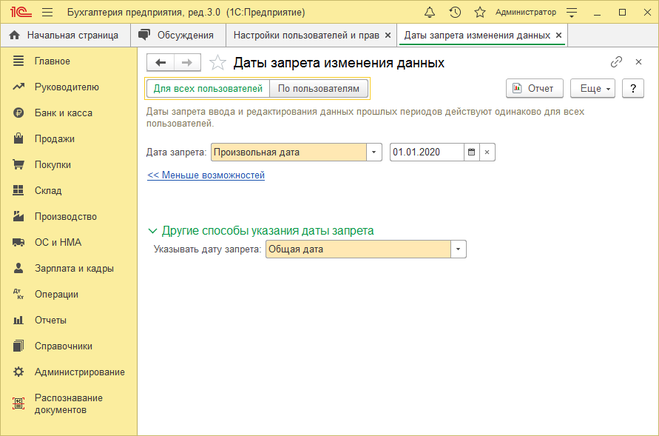Screen dimensions: 659x436
Task: Click the '<< Меньше возможностей' link
Action: [205, 175]
